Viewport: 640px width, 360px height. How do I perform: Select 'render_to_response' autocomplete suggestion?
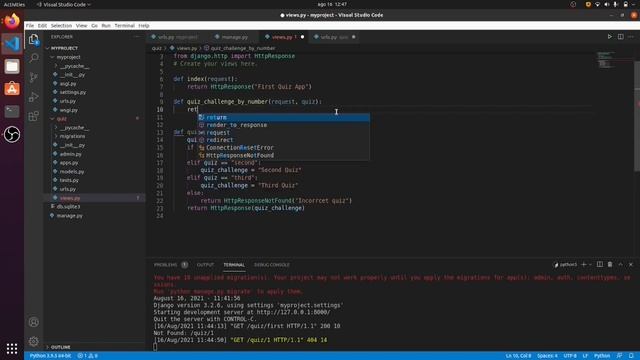[x=284, y=125]
